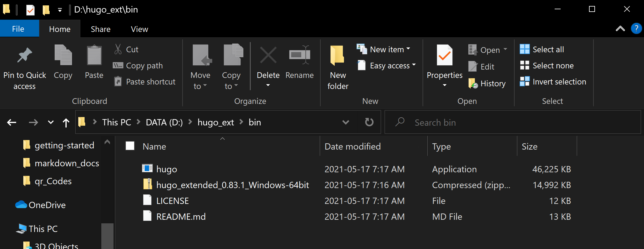This screenshot has height=249, width=644.
Task: Click Copy path in the ribbon
Action: tap(138, 66)
